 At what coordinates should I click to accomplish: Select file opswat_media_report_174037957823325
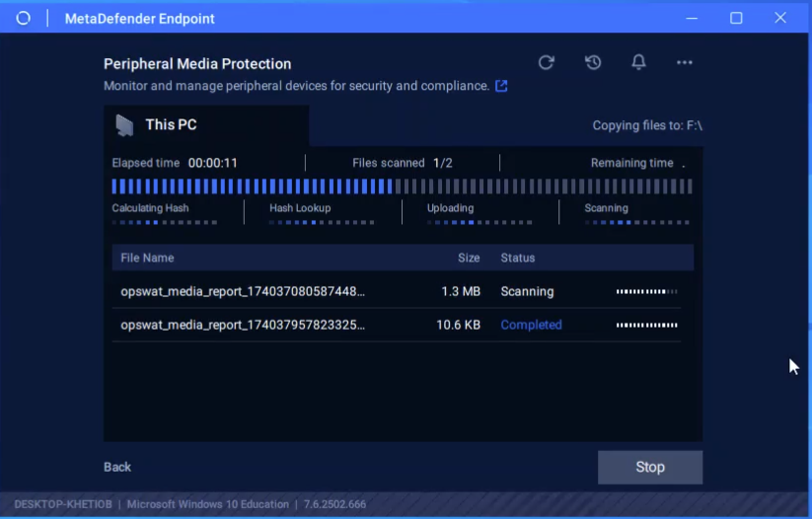coord(243,325)
